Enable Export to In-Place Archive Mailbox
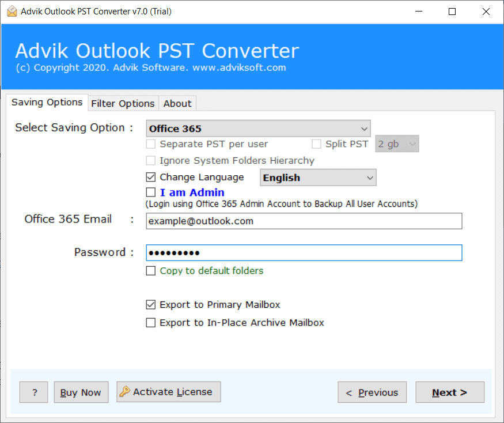 [x=150, y=322]
